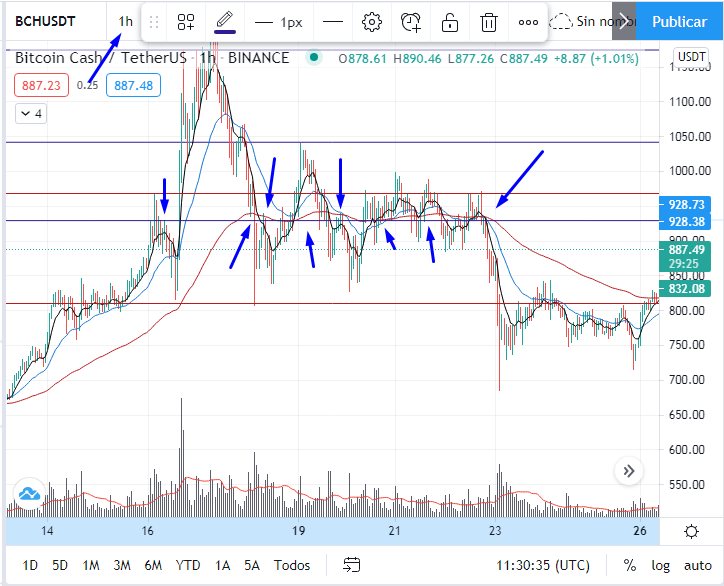
Task: Click the market status green dot
Action: pyautogui.click(x=314, y=58)
